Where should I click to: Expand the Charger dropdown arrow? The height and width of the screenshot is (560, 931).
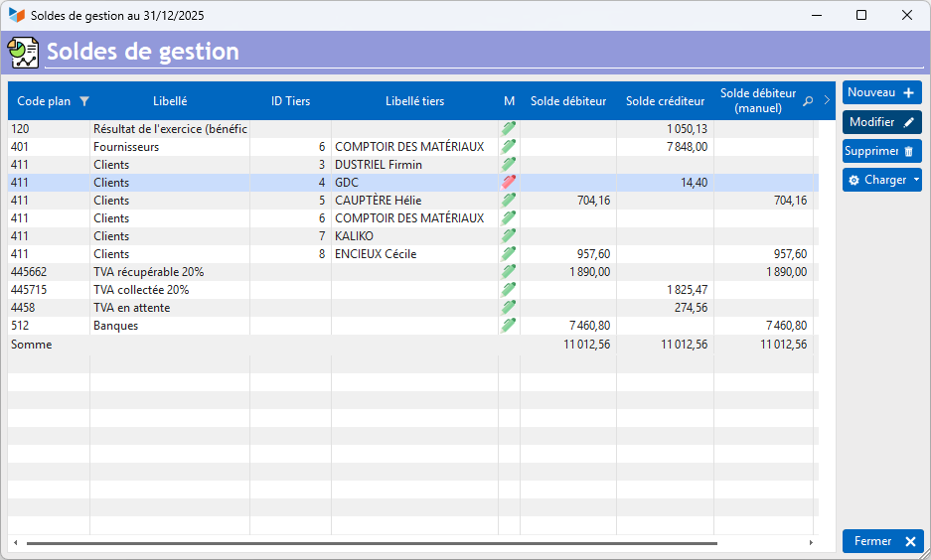[916, 181]
